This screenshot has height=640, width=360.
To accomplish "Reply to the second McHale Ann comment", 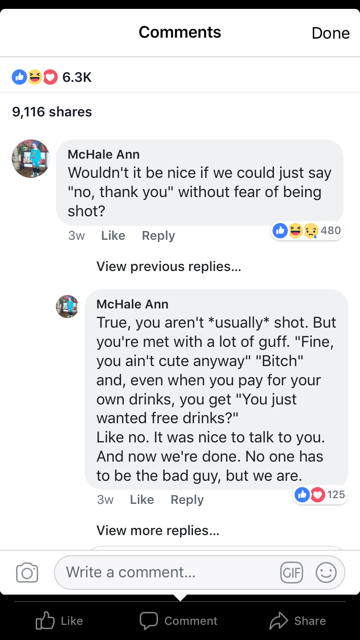I will [x=187, y=500].
